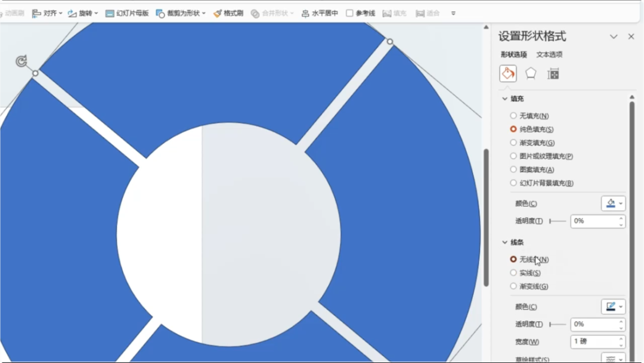Expand the 旋转 dropdown arrow
This screenshot has height=363, width=644.
96,13
